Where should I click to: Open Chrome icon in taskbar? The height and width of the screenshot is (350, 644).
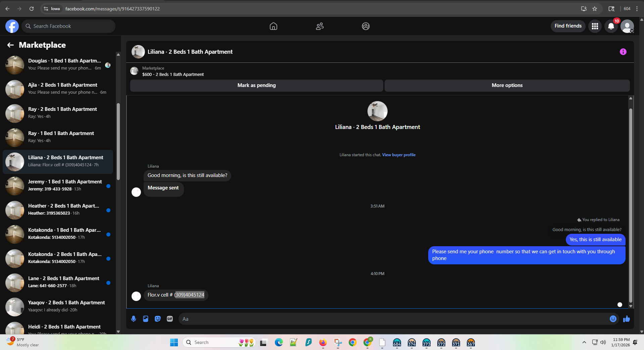352,342
